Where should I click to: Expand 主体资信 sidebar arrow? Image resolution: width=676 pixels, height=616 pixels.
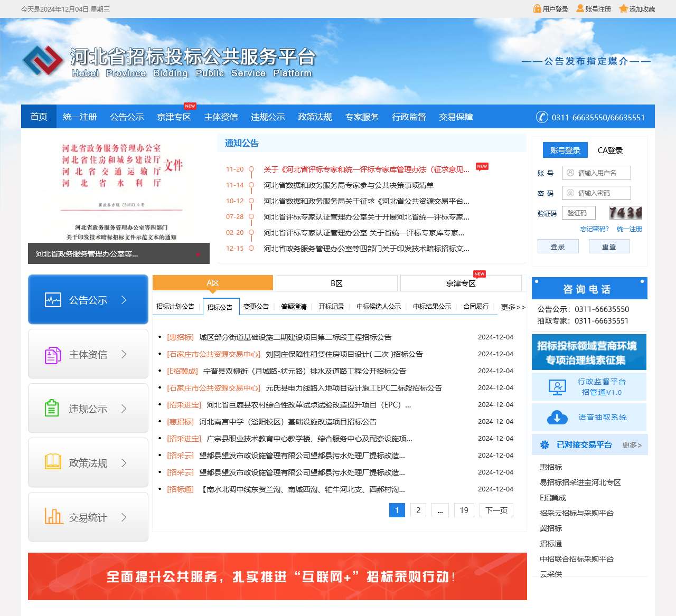[124, 354]
